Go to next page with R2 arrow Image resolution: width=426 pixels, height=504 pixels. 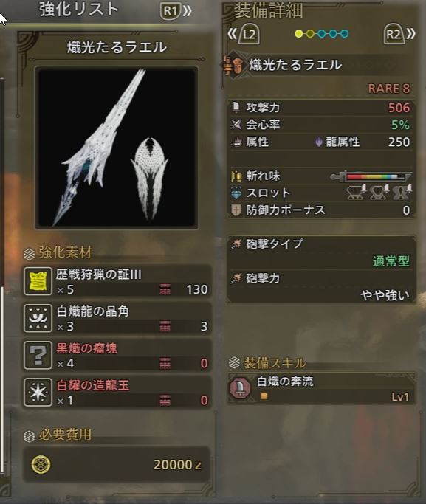399,33
